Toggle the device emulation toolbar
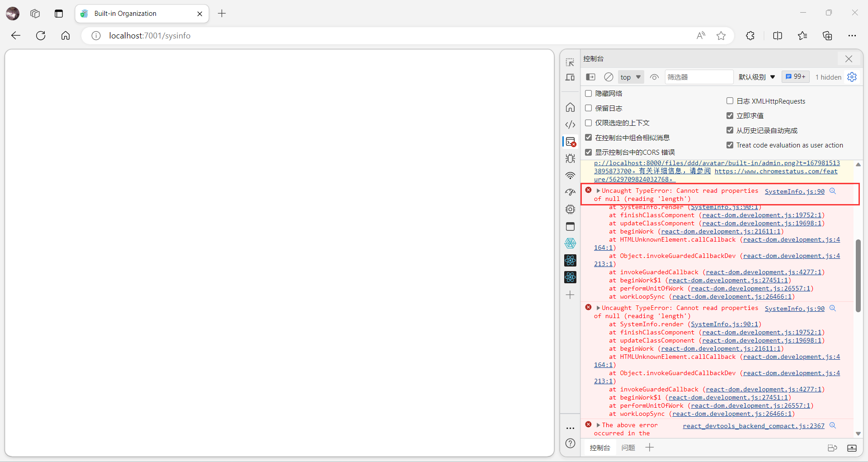The height and width of the screenshot is (462, 868). (571, 77)
